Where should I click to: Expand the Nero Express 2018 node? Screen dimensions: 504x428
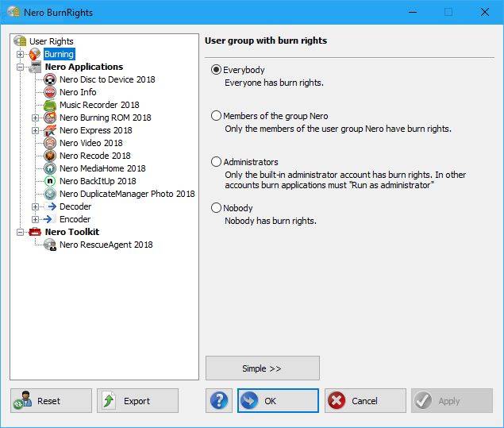(35, 130)
